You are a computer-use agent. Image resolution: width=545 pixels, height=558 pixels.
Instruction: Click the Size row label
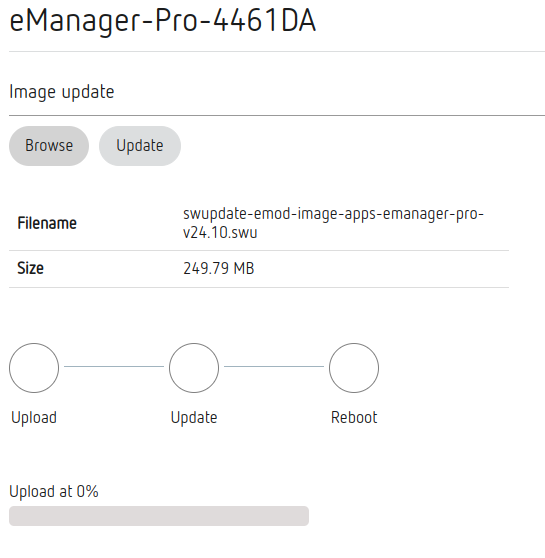point(30,268)
